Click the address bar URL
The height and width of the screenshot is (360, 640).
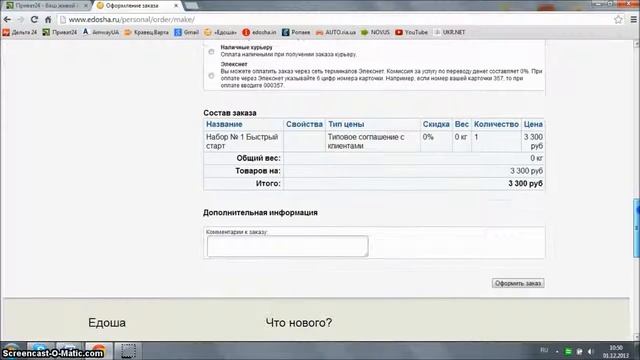(131, 19)
